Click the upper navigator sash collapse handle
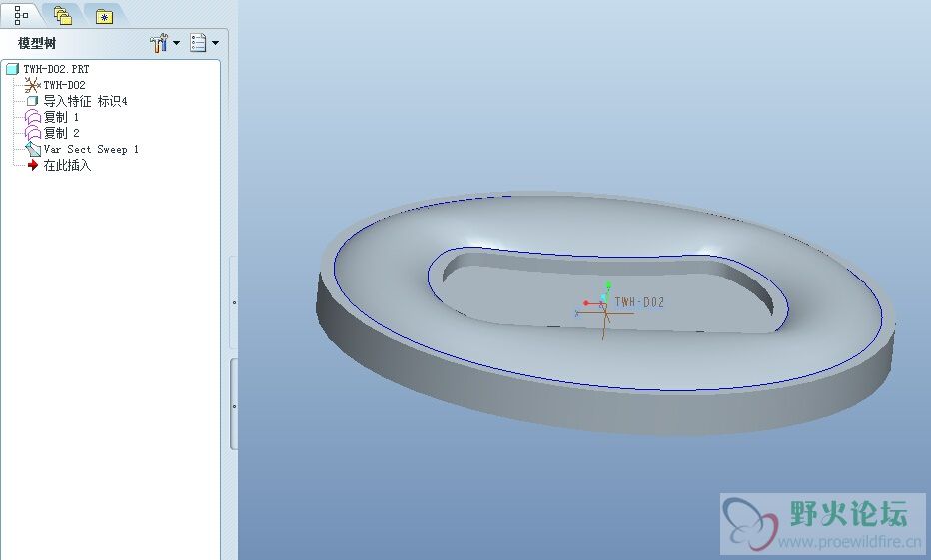This screenshot has height=560, width=931. [234, 302]
